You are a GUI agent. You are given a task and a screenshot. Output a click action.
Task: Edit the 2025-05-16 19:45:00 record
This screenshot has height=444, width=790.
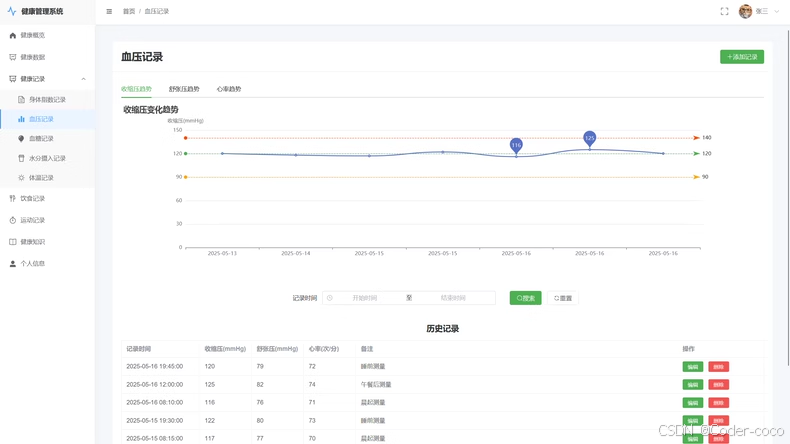pyautogui.click(x=693, y=367)
